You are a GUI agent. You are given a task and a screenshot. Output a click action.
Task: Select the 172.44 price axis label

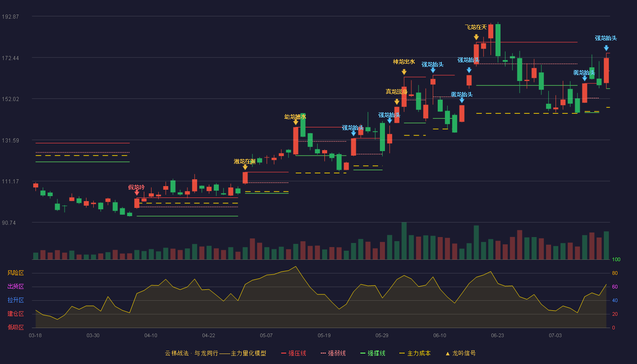point(10,58)
